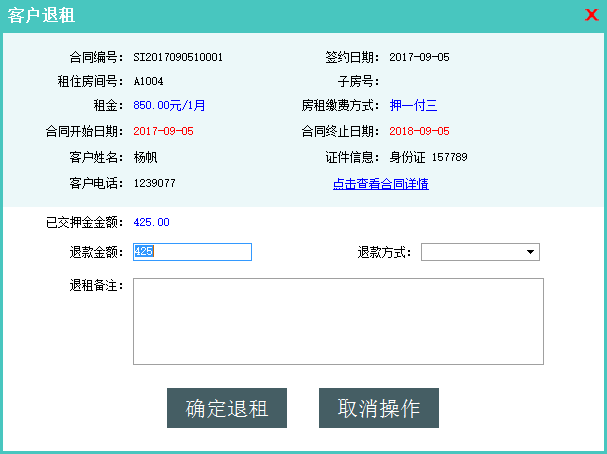Click the rented room number A1004
This screenshot has height=454, width=607.
tap(149, 81)
